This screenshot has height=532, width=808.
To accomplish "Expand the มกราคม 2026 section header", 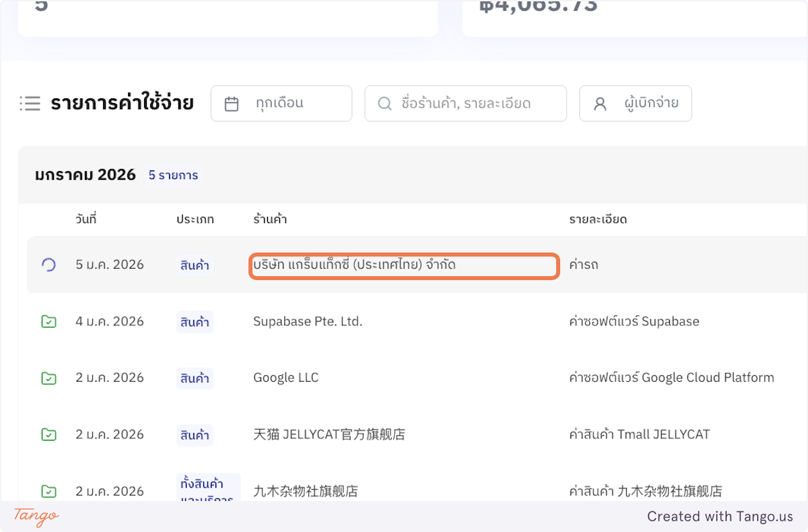I will coord(86,174).
